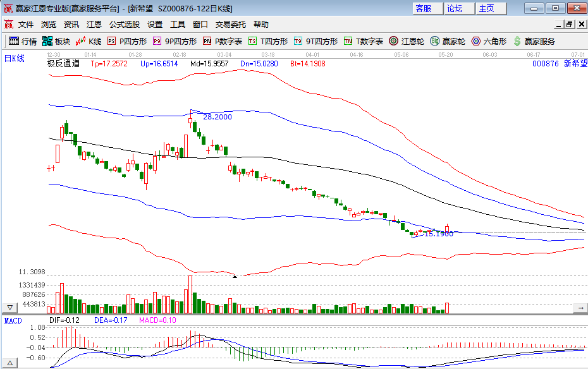Click the right arrow button beside volume panel

[x=579, y=308]
